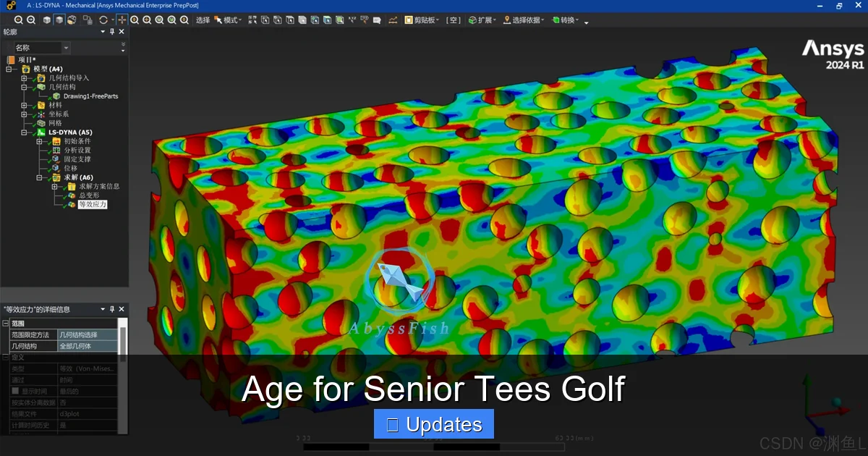This screenshot has width=868, height=456.
Task: Activate the pan view crosshair tool
Action: pos(122,20)
